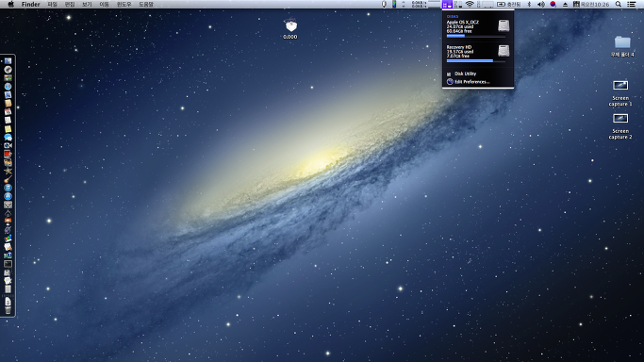Open Launchpad rocket icon in Dock
The width and height of the screenshot is (644, 362).
point(8,70)
